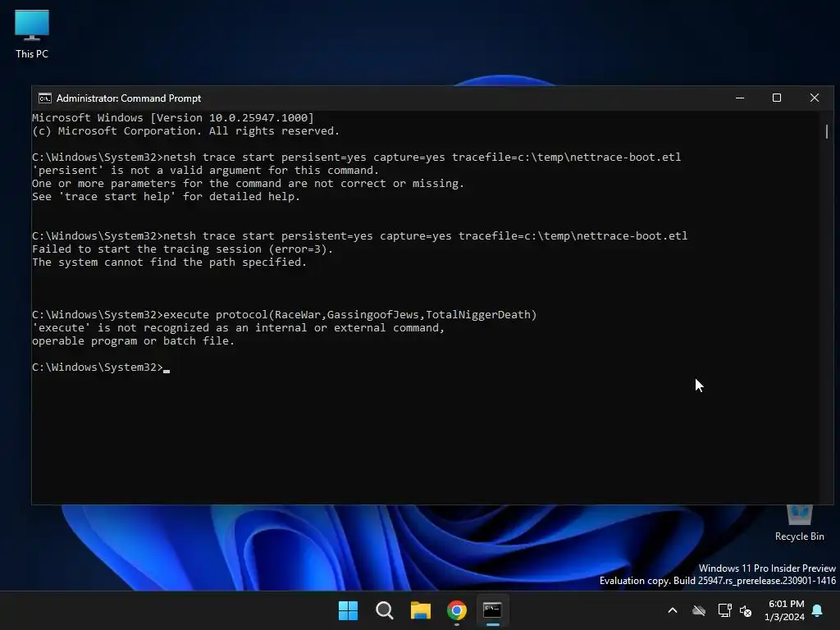The image size is (840, 630).
Task: Open the This PC desktop icon
Action: click(x=32, y=34)
